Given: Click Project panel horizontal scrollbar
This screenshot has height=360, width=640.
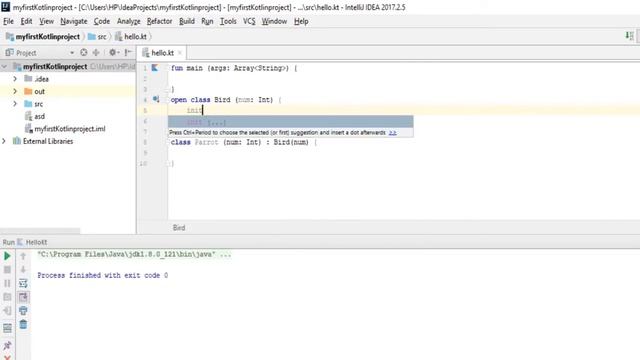Looking at the screenshot, I should pos(40,231).
